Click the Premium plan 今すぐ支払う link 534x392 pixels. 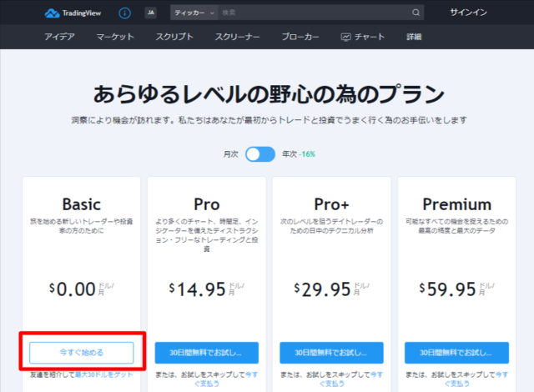click(x=457, y=384)
